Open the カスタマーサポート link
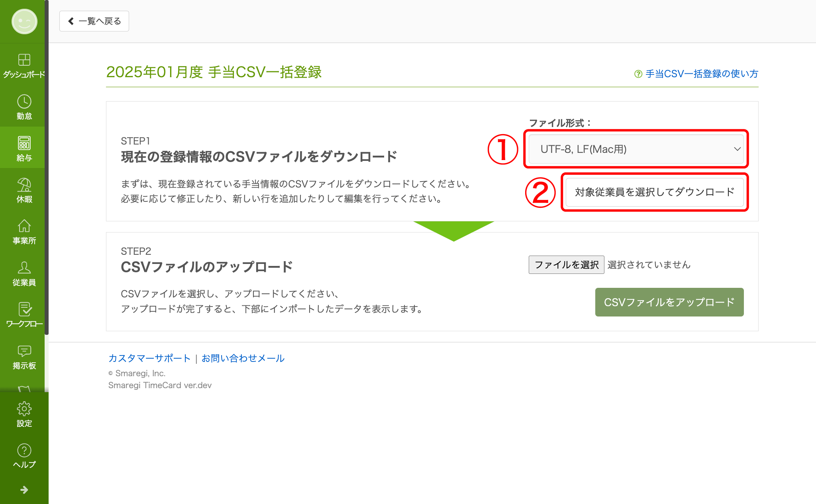Screen dimensions: 816x504 coord(149,358)
